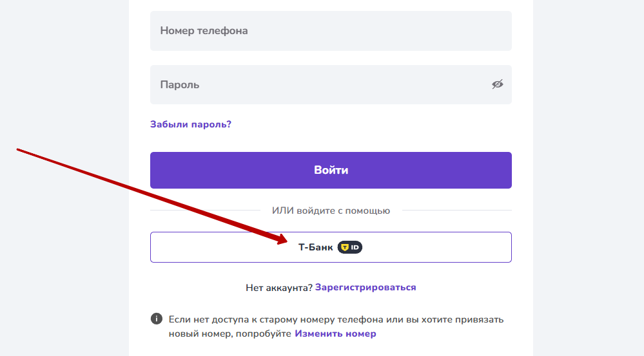Focus the Номер телефона input field
Screen dimensions: 644x356
[x=331, y=31]
